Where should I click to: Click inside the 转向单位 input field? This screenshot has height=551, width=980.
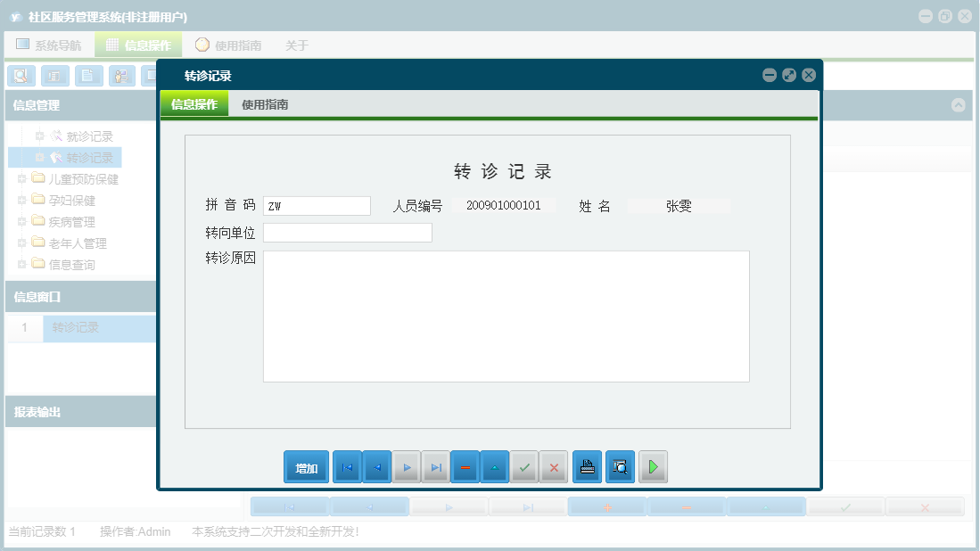pyautogui.click(x=347, y=232)
